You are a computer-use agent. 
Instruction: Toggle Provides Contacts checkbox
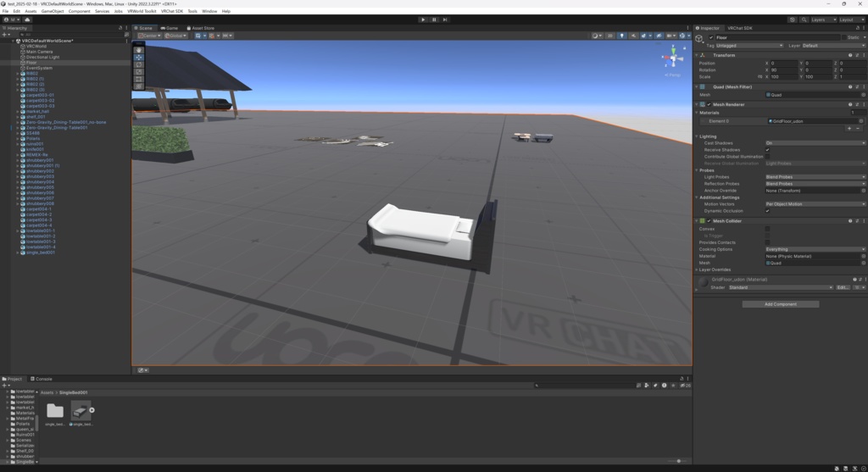[767, 242]
